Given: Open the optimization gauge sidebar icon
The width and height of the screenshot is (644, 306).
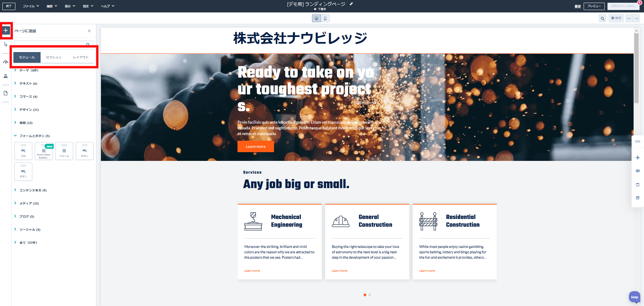Looking at the screenshot, I should [x=6, y=62].
